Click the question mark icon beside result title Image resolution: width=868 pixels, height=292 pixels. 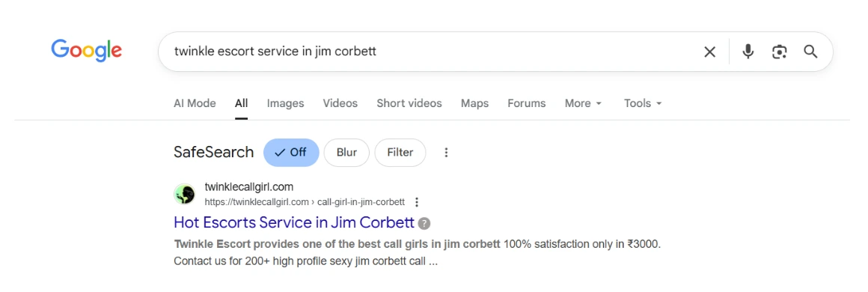point(424,223)
